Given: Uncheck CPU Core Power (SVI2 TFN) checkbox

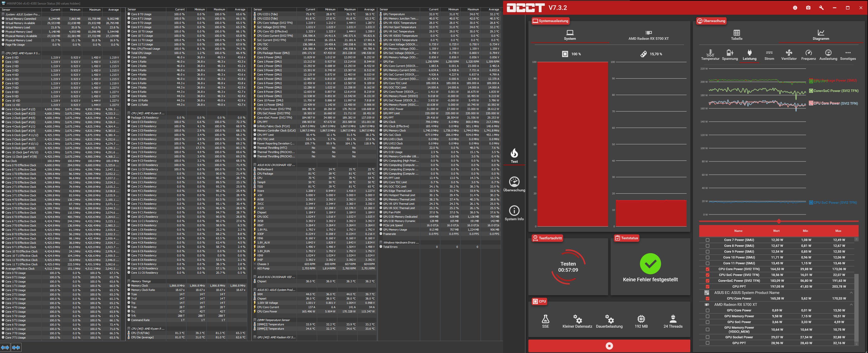Looking at the screenshot, I should 708,269.
